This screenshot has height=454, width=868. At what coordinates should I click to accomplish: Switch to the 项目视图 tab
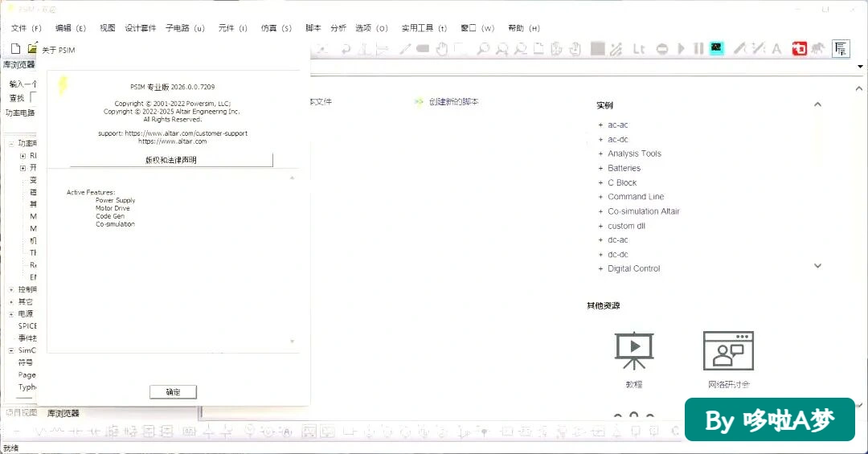pyautogui.click(x=21, y=412)
